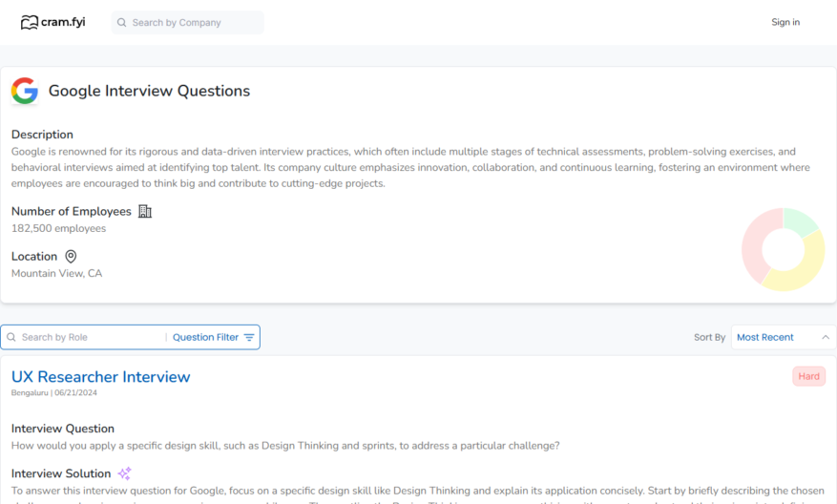Click the Bengaluru | 06/21/2024 date line
This screenshot has width=837, height=504.
tap(53, 393)
